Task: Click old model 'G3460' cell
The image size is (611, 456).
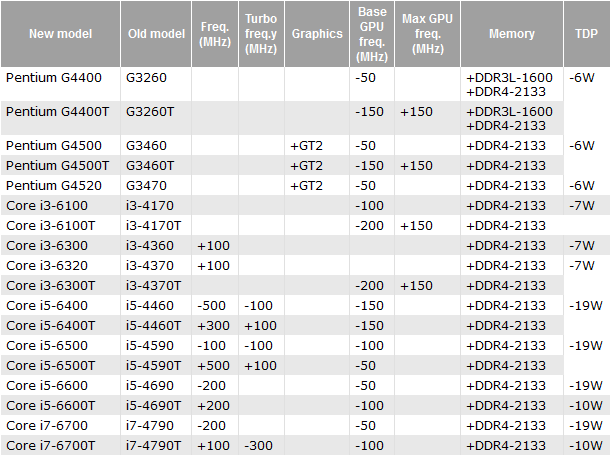Action: [x=156, y=145]
